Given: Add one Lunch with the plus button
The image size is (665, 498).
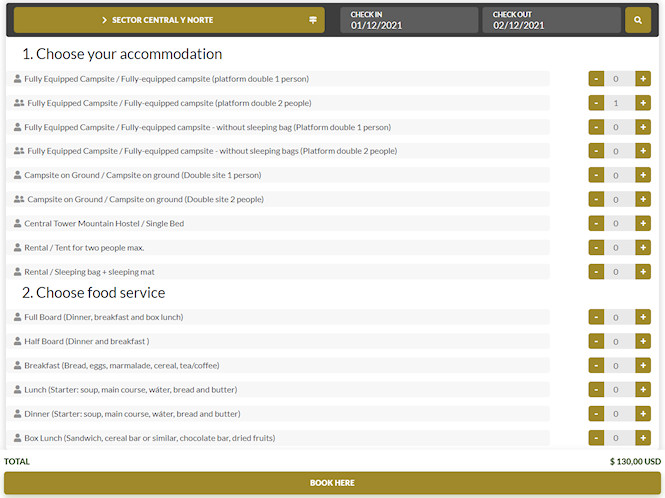Looking at the screenshot, I should 642,390.
